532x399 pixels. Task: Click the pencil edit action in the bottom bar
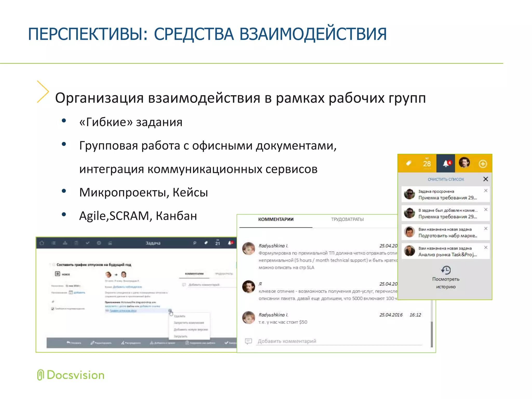(x=101, y=343)
